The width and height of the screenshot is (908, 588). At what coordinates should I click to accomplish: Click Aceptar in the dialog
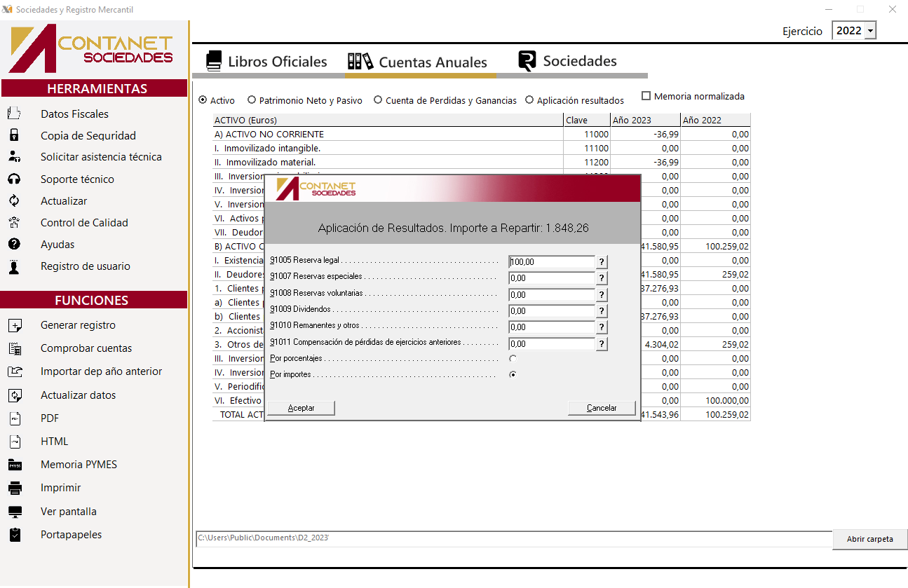pyautogui.click(x=301, y=408)
